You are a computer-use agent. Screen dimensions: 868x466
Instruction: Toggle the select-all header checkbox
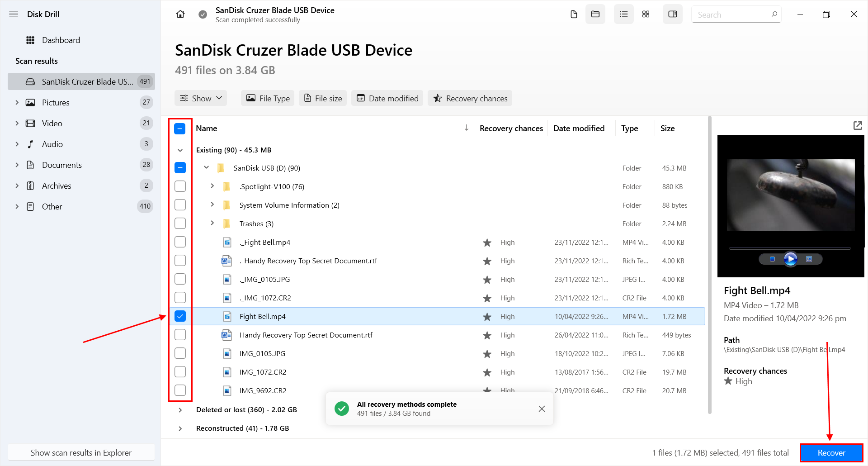point(180,128)
